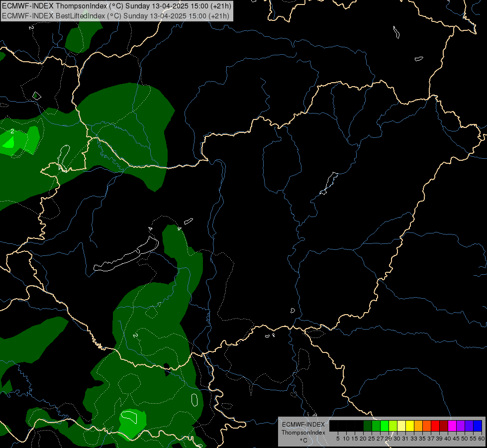Click the legend tick value '60'
The height and width of the screenshot is (448, 487).
click(x=482, y=439)
